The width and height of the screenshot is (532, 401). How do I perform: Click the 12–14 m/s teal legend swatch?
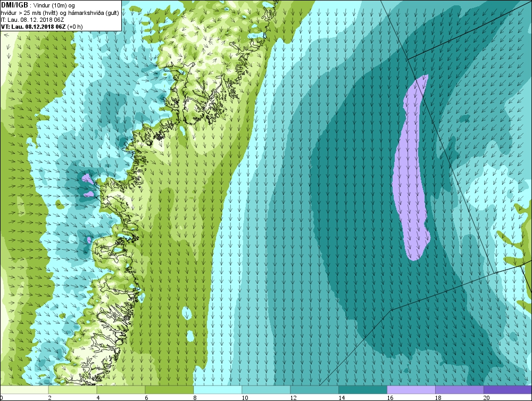click(314, 389)
